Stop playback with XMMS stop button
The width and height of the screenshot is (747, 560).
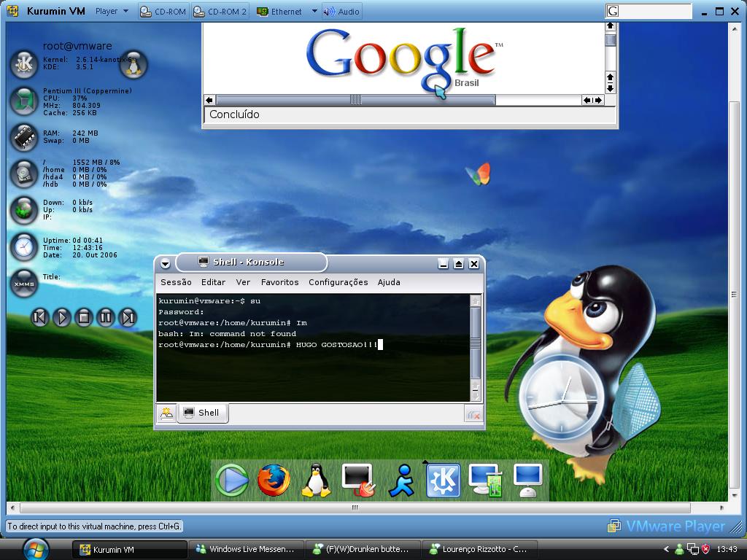[84, 317]
